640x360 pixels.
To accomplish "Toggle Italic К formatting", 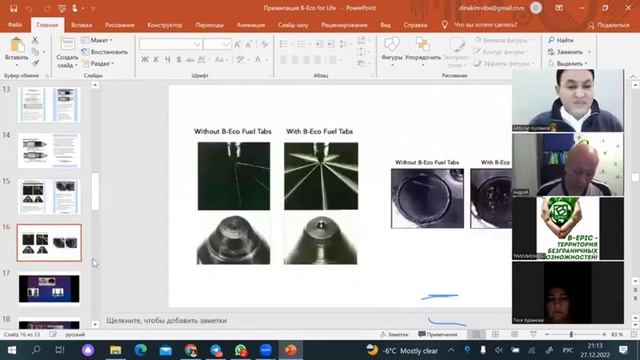I will (x=156, y=60).
